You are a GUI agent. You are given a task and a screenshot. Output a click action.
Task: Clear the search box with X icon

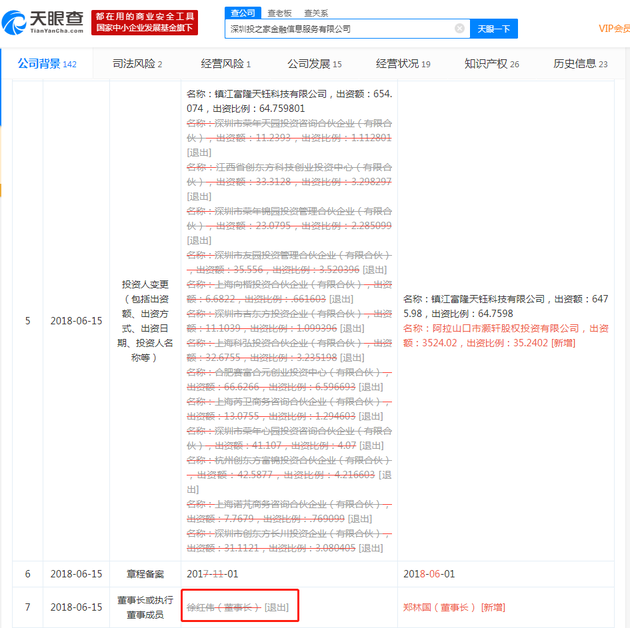[x=459, y=29]
